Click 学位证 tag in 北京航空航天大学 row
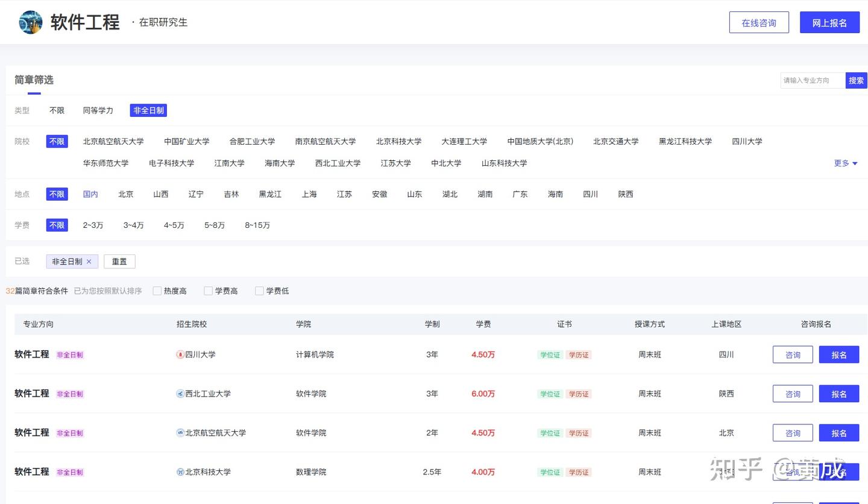Viewport: 868px width, 504px height. point(550,433)
